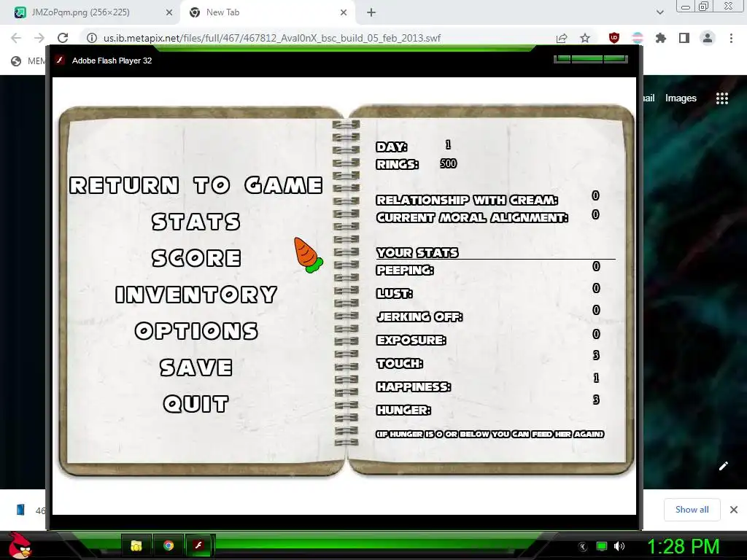The image size is (747, 560).
Task: Open the striped circle extension icon
Action: (x=638, y=38)
